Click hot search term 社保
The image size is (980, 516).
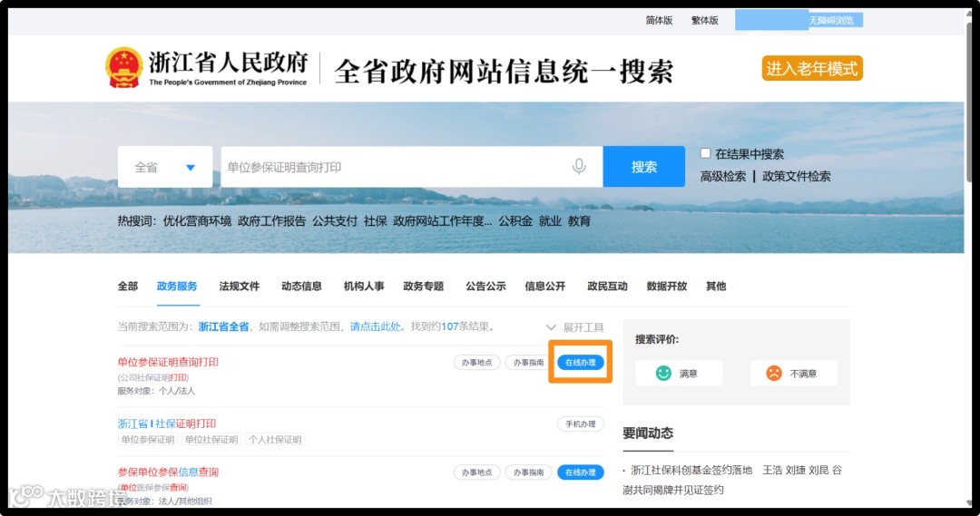375,221
